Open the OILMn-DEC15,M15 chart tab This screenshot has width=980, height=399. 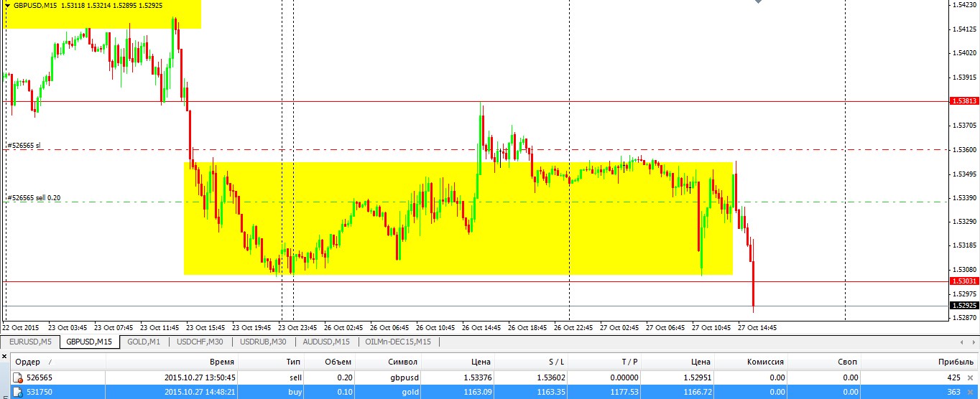coord(399,342)
